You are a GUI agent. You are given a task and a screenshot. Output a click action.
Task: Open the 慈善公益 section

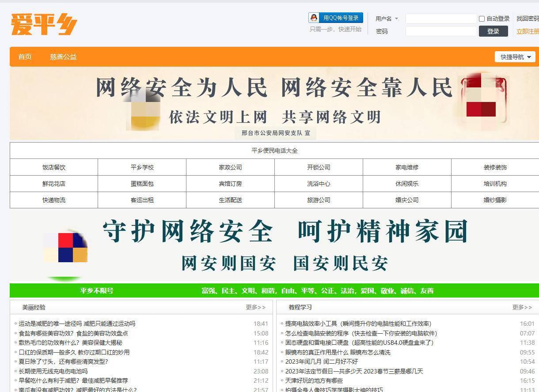pyautogui.click(x=63, y=57)
